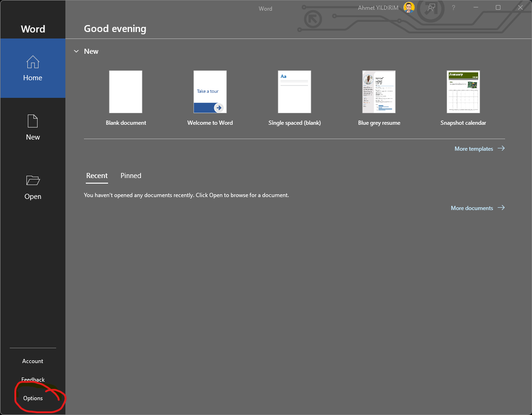Open Single spaced (blank) template thumbnail

[x=295, y=92]
